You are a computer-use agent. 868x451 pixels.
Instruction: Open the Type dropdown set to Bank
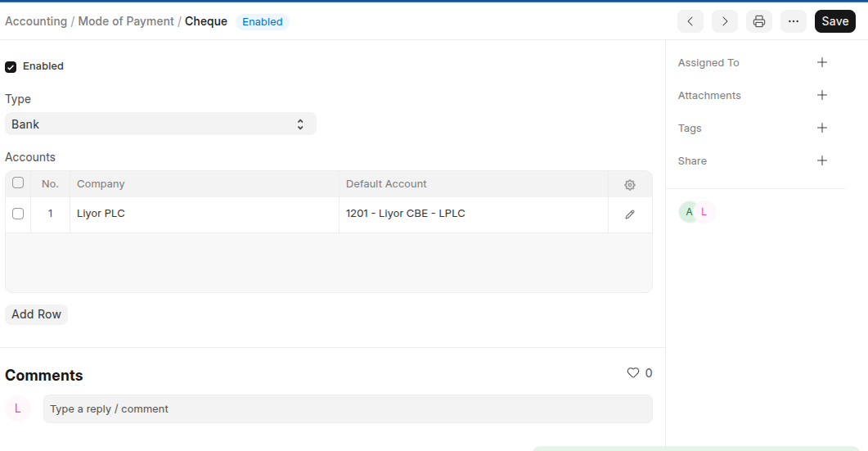pyautogui.click(x=160, y=124)
